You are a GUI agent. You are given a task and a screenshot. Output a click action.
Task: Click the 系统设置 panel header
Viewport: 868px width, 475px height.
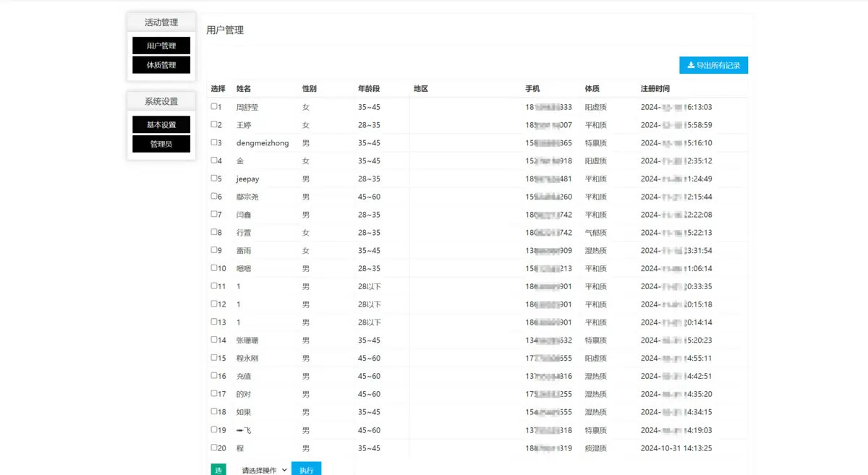pos(161,101)
